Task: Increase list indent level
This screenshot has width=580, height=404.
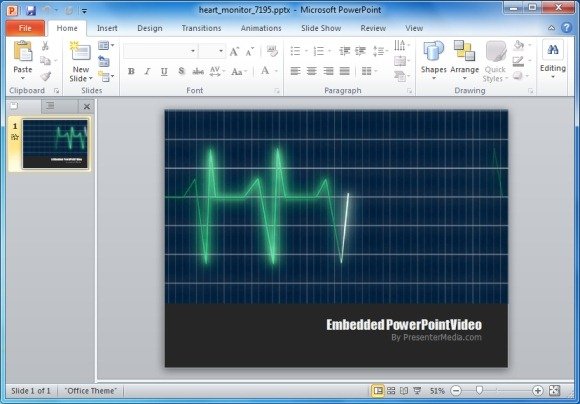Action: (360, 51)
